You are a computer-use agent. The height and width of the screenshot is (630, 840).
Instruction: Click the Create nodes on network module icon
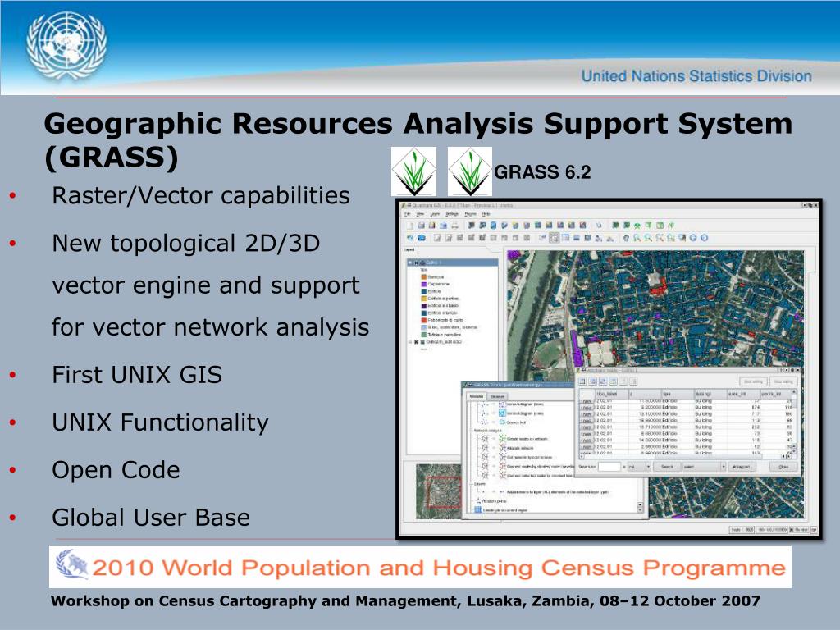(503, 439)
